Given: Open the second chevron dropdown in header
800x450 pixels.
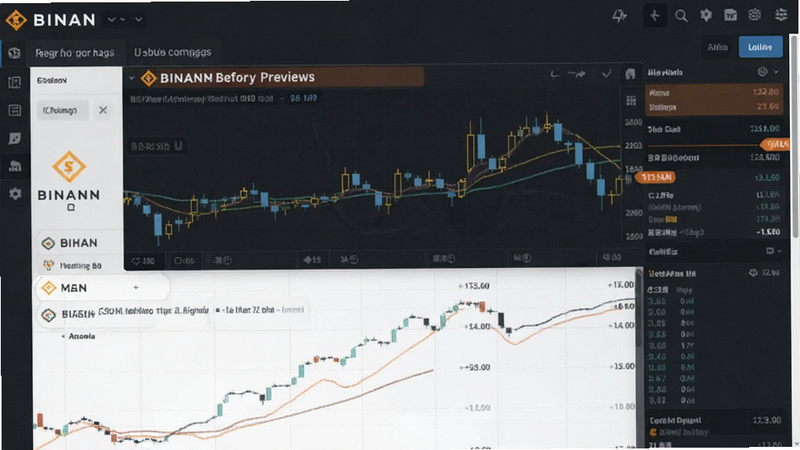Looking at the screenshot, I should click(x=139, y=19).
